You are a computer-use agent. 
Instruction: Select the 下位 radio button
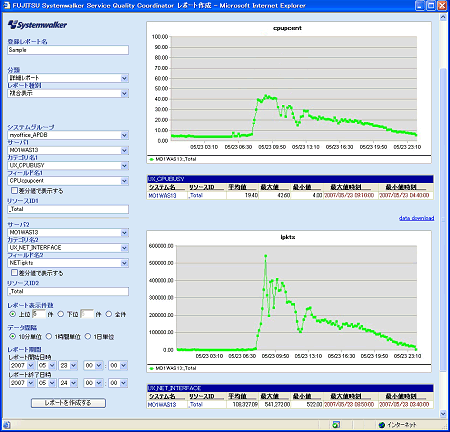(61, 314)
